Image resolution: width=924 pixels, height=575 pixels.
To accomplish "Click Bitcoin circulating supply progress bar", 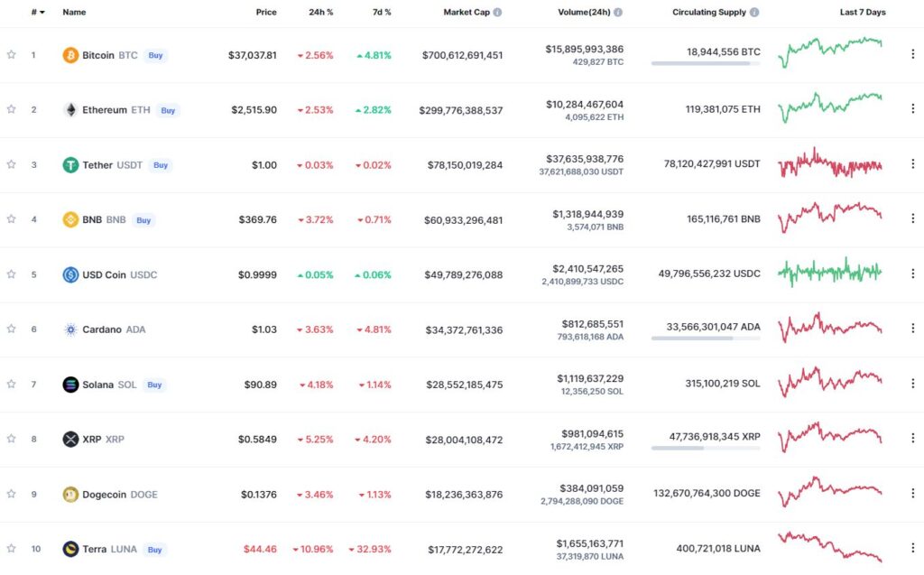I will (706, 63).
